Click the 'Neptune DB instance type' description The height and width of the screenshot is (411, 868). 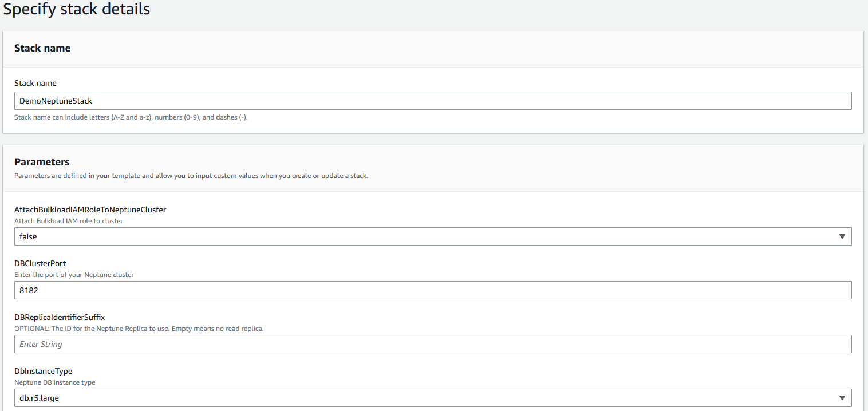54,382
